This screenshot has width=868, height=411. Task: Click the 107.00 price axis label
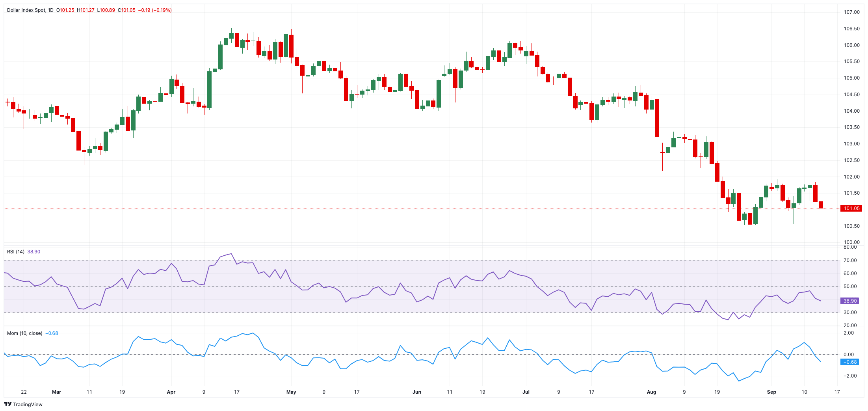click(851, 12)
